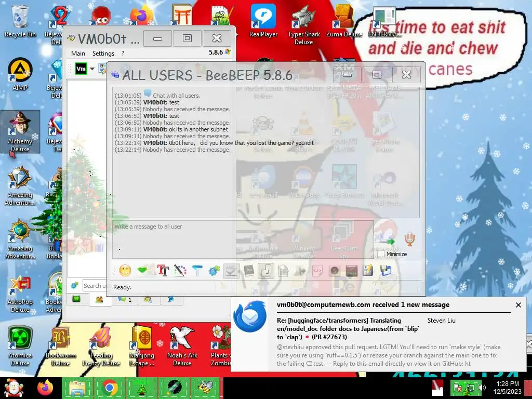The image size is (532, 399).
Task: Click the blue floppy disks save icon
Action: (386, 271)
